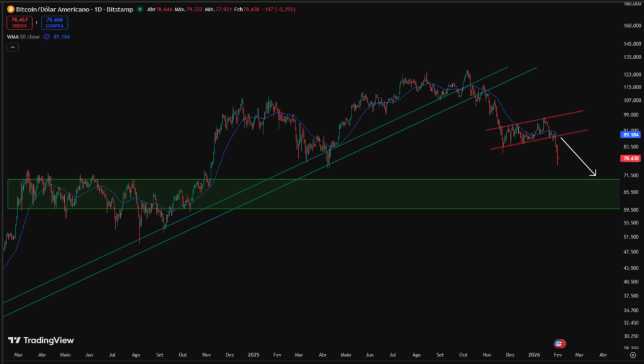The width and height of the screenshot is (644, 364).
Task: Click the Bitcoin coin logo in the legend
Action: (x=11, y=9)
